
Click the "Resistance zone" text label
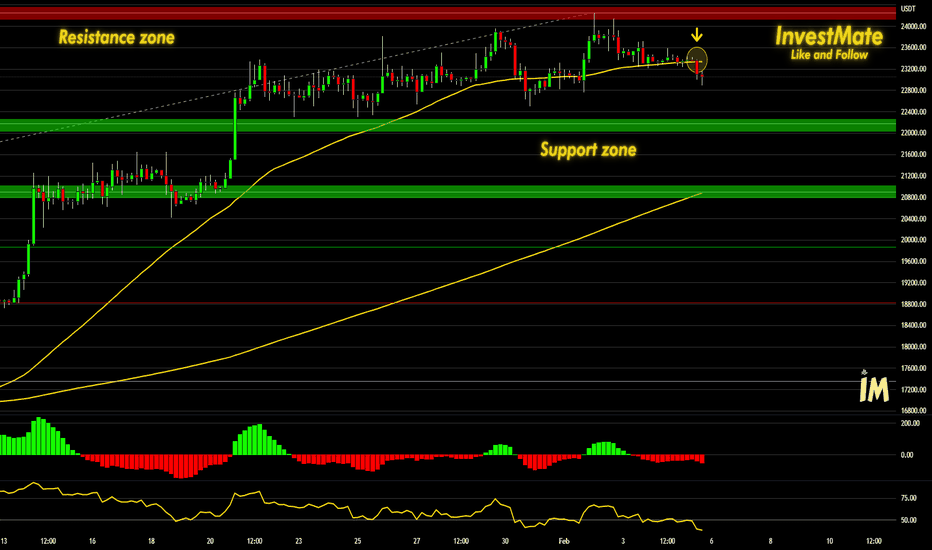[x=116, y=37]
